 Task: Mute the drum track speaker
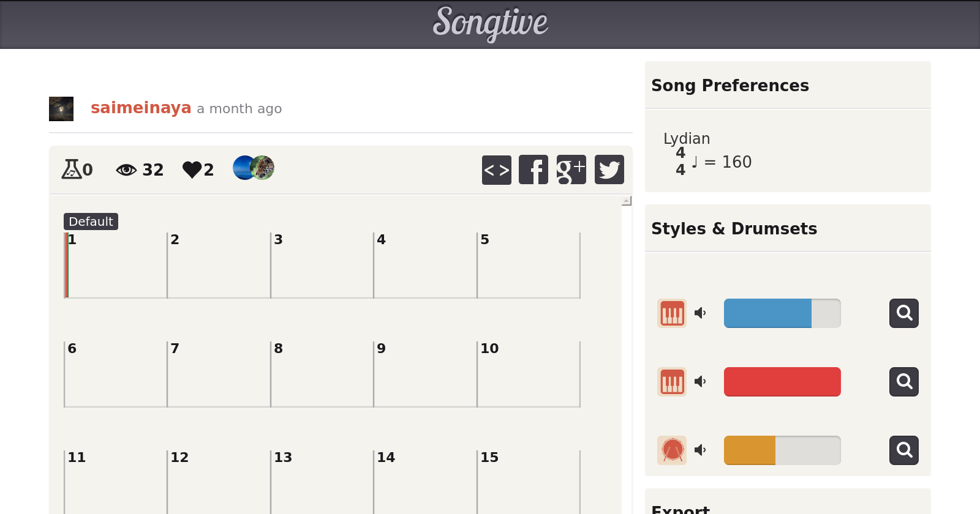(x=700, y=450)
